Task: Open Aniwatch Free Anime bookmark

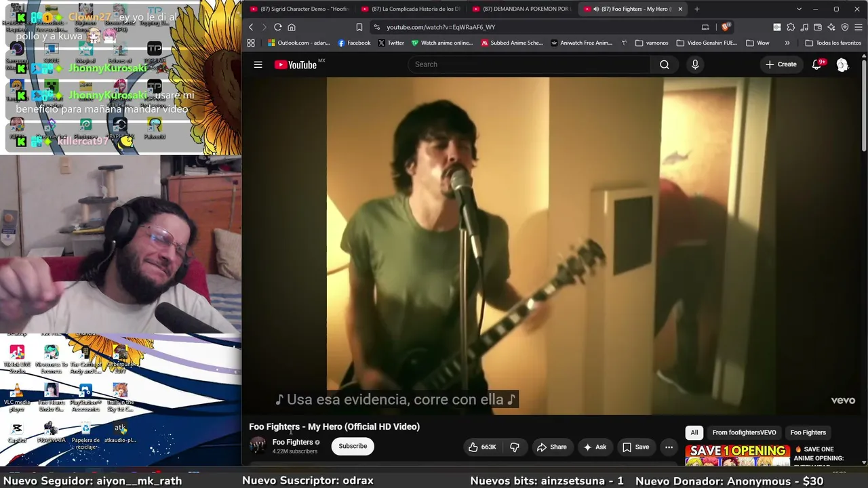Action: [x=581, y=43]
